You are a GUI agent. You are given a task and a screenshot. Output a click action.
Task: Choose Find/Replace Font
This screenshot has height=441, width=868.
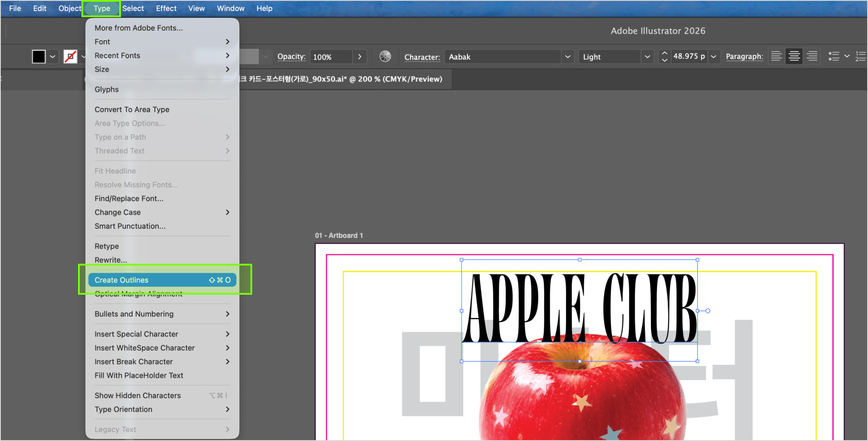[x=162, y=199]
